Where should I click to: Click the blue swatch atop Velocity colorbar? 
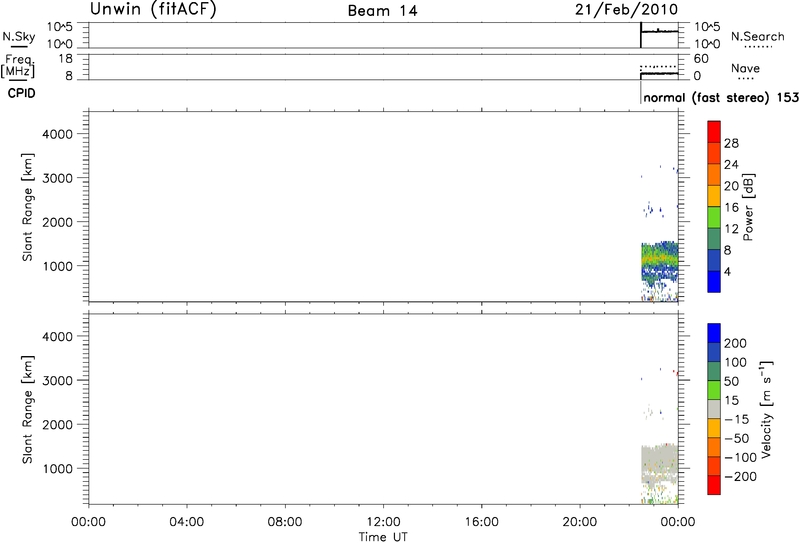[x=714, y=333]
